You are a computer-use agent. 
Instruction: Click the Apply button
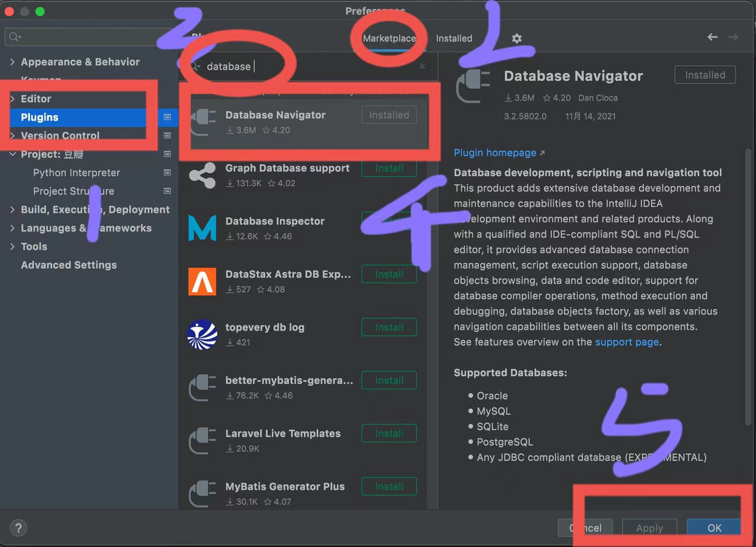[649, 528]
